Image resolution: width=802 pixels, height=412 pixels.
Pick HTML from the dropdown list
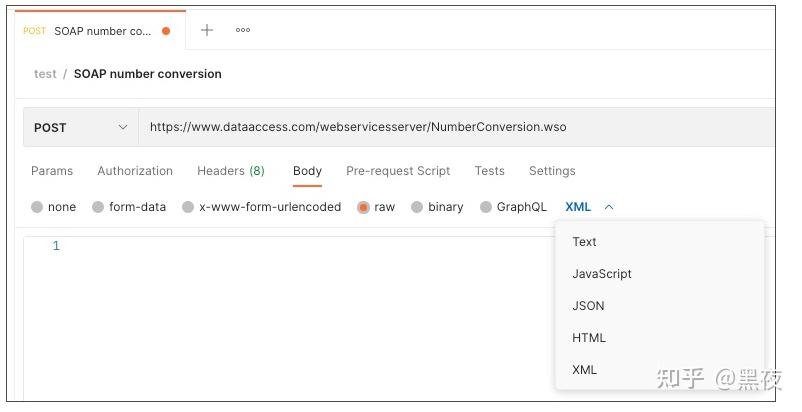click(589, 338)
